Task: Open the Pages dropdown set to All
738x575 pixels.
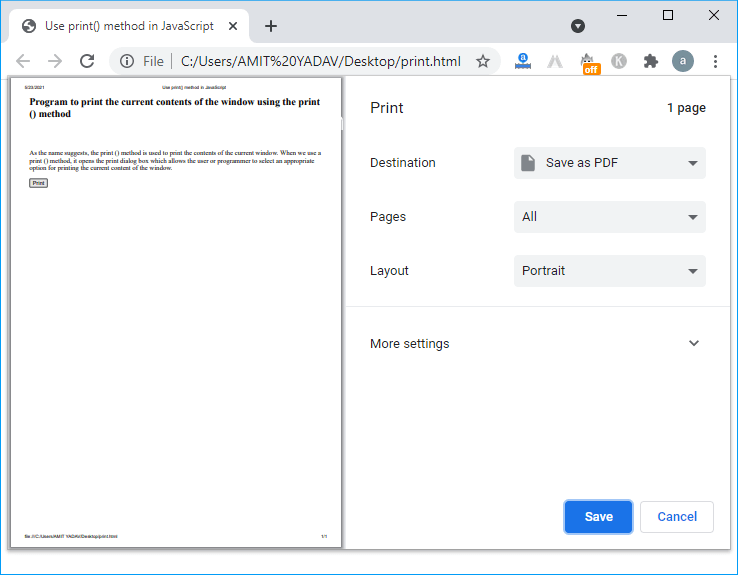Action: click(610, 217)
